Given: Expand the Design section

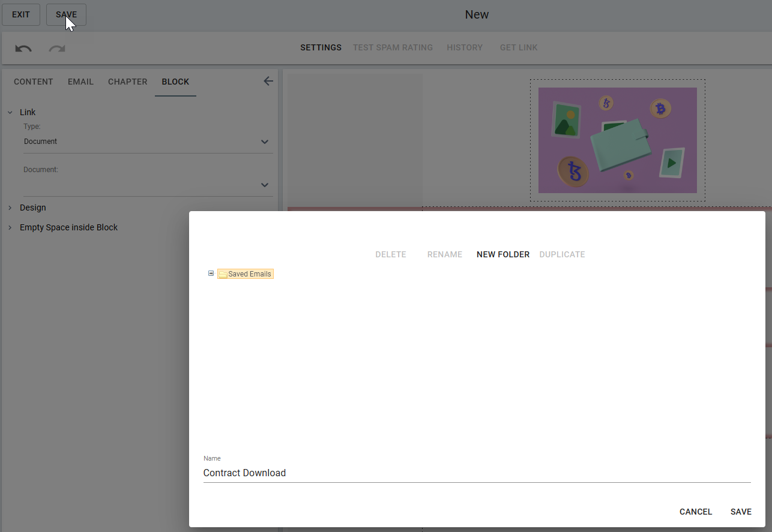Looking at the screenshot, I should tap(10, 208).
